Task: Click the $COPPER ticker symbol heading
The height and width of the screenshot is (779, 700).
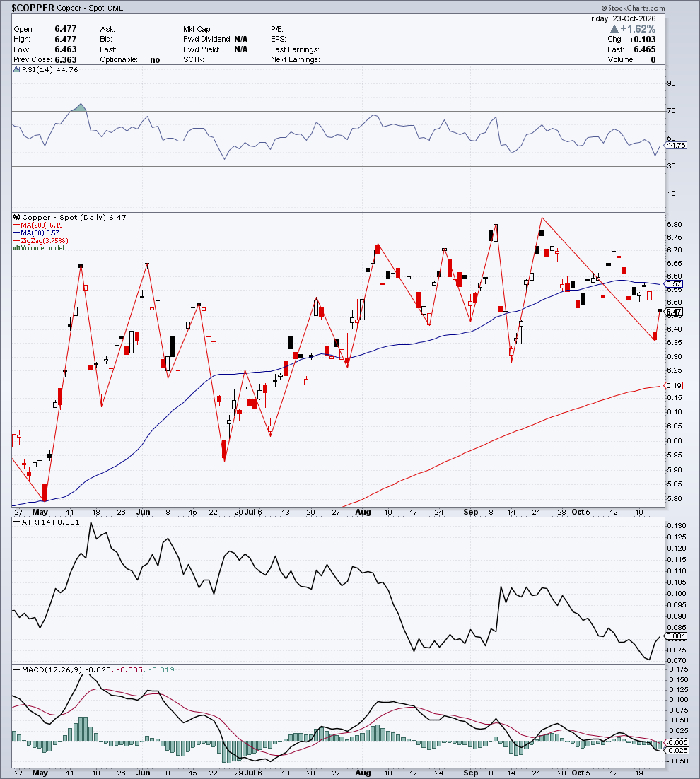Action: pyautogui.click(x=33, y=8)
